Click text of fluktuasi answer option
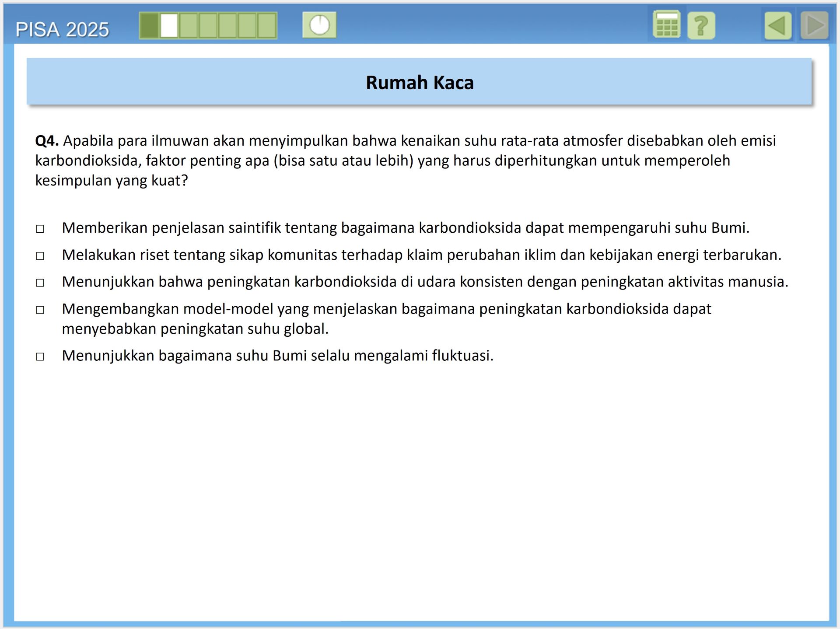 277,356
